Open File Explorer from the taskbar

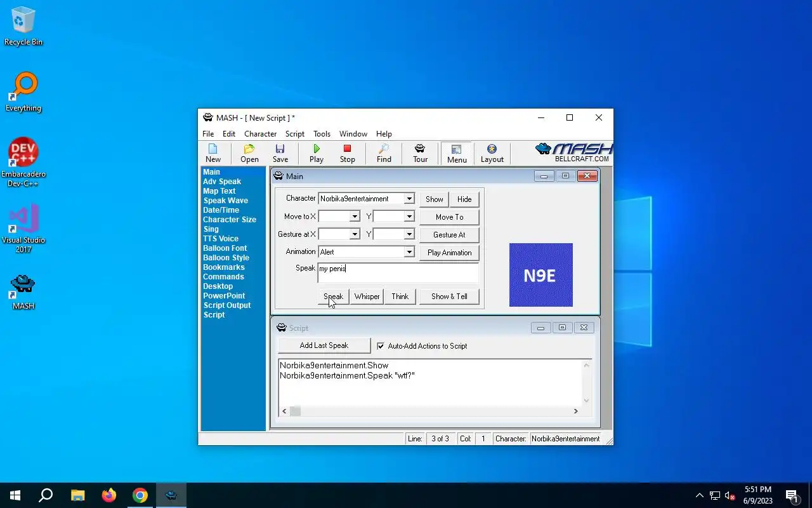tap(77, 495)
